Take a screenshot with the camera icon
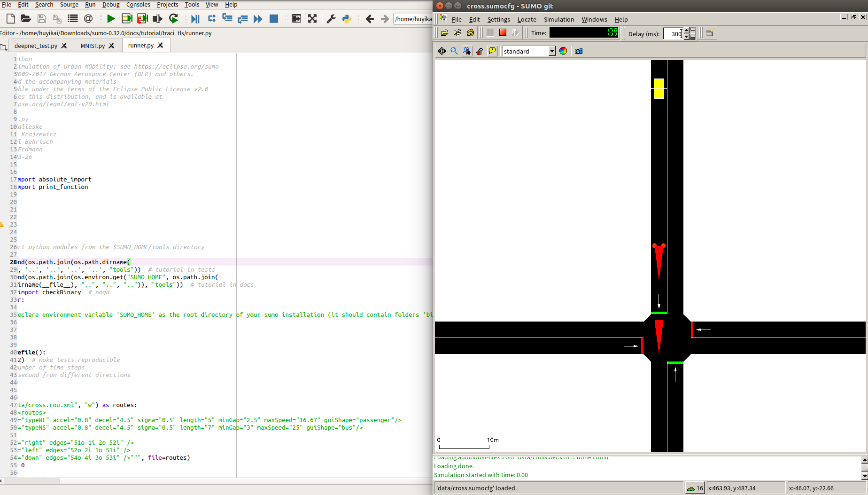 [x=579, y=51]
